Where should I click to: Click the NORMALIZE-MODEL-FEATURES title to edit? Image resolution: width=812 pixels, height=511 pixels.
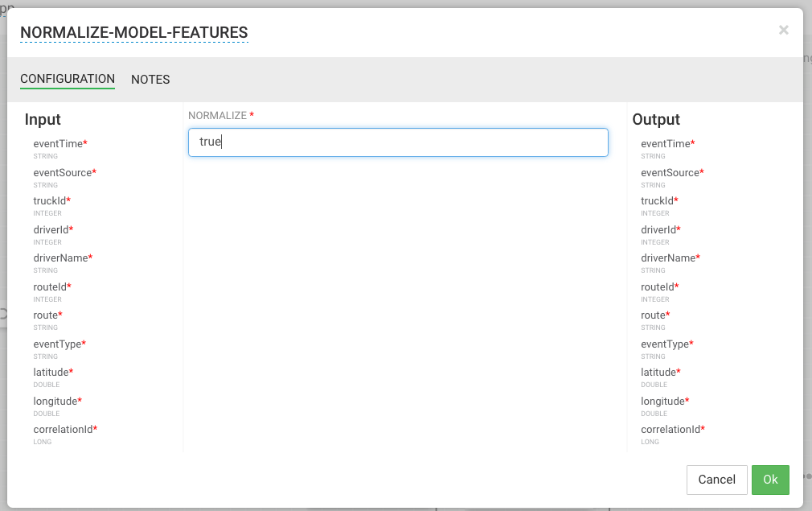(x=133, y=33)
